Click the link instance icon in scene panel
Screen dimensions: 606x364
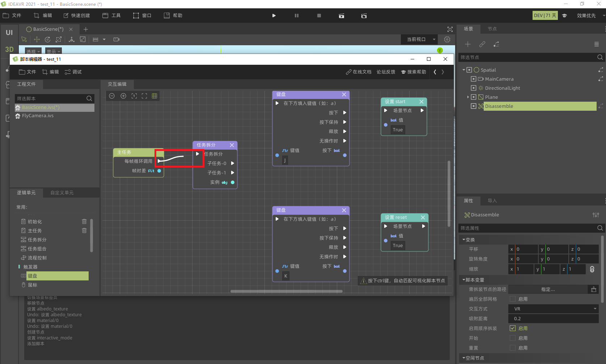pyautogui.click(x=482, y=44)
